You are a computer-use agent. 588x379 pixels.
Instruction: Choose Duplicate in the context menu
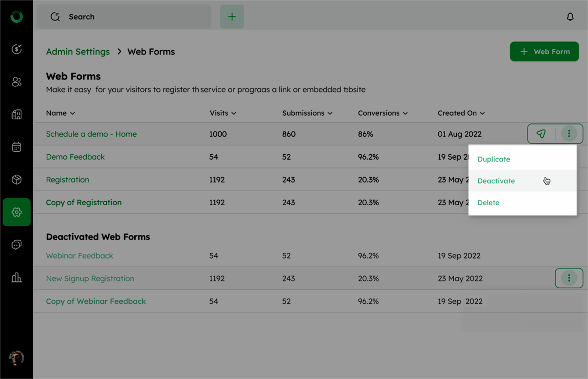click(494, 159)
